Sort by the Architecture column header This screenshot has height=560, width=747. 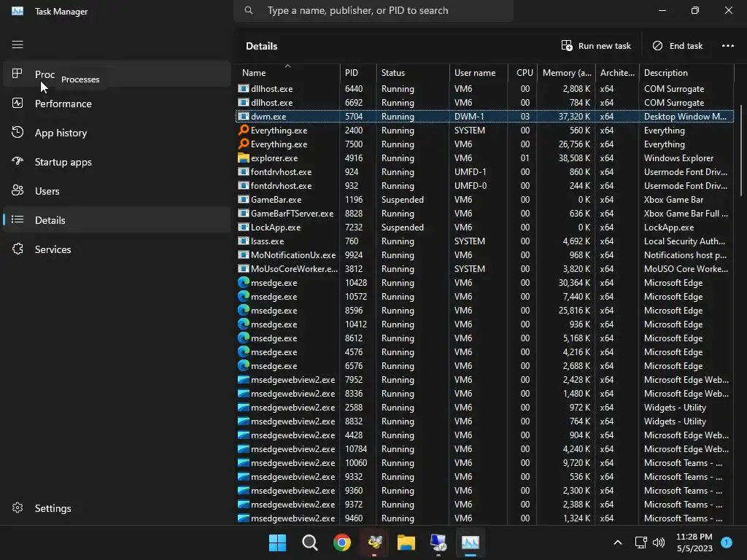(617, 72)
